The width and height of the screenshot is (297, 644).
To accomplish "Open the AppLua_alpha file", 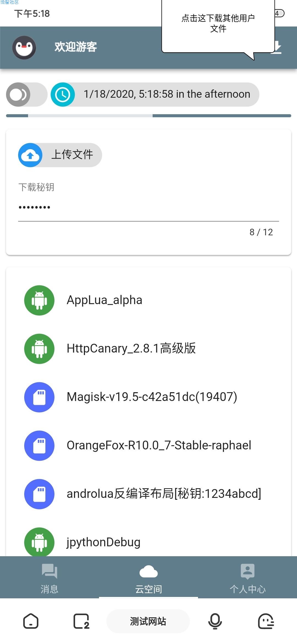I will tap(148, 300).
